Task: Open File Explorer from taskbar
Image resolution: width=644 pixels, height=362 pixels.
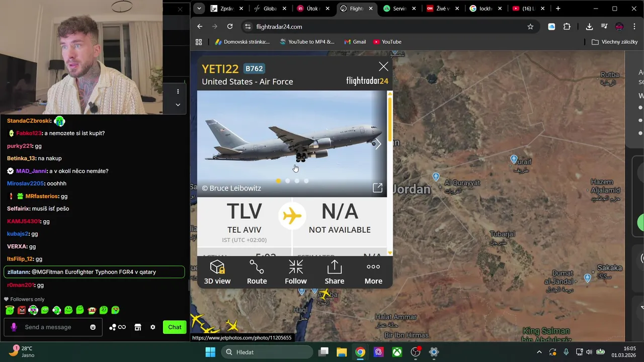Action: point(342,352)
